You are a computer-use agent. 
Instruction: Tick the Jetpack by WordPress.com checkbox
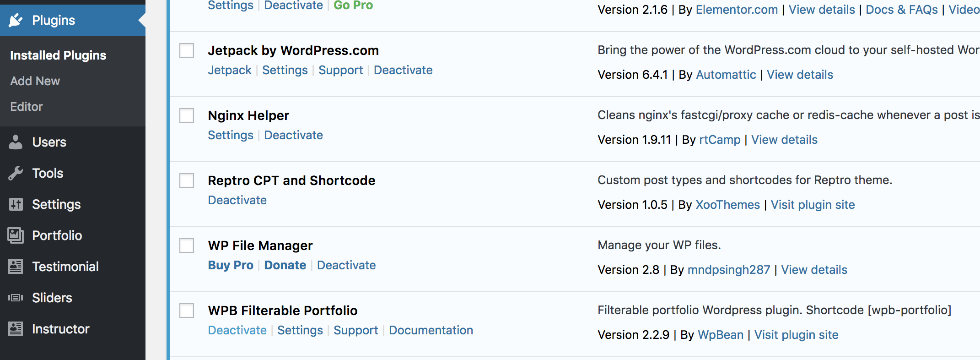pos(187,50)
